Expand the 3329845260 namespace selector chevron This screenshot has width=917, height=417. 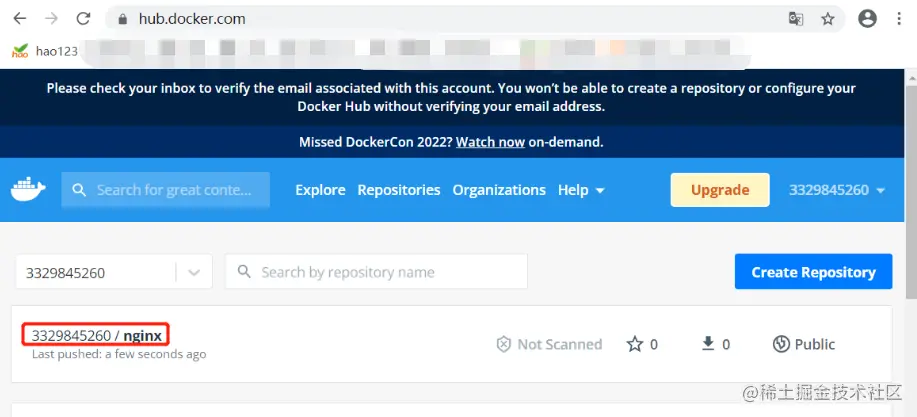pyautogui.click(x=194, y=272)
